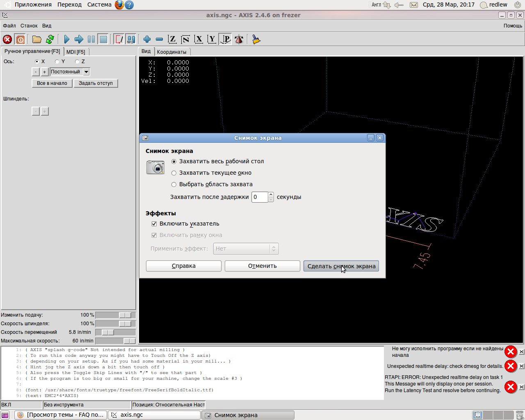Toggle the red Emergency Stop button
Screen dimensions: 525x420
[x=7, y=39]
